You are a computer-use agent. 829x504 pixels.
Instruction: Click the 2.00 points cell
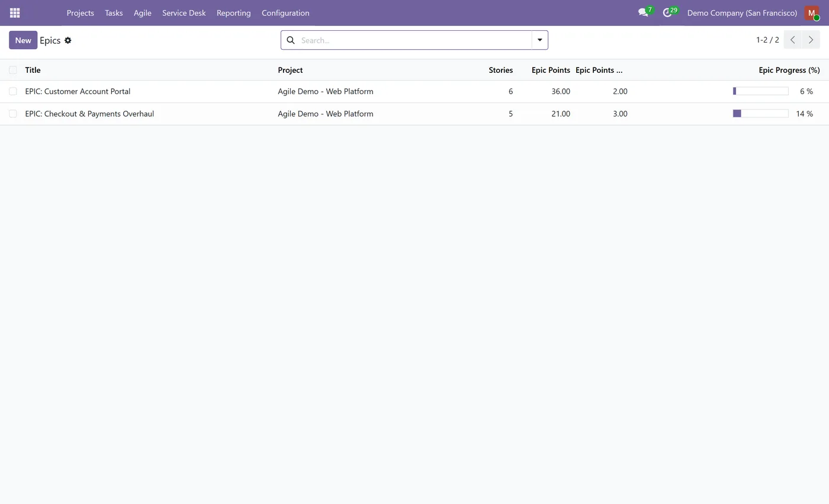pyautogui.click(x=620, y=91)
